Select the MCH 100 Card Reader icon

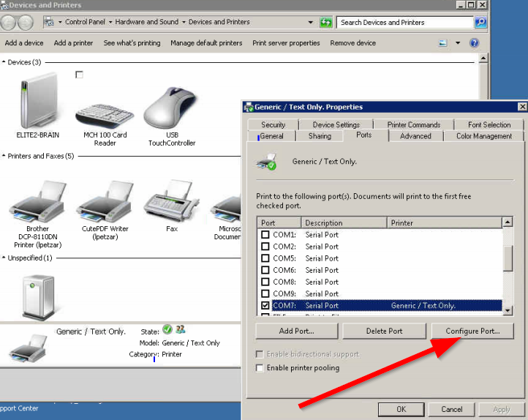(105, 116)
